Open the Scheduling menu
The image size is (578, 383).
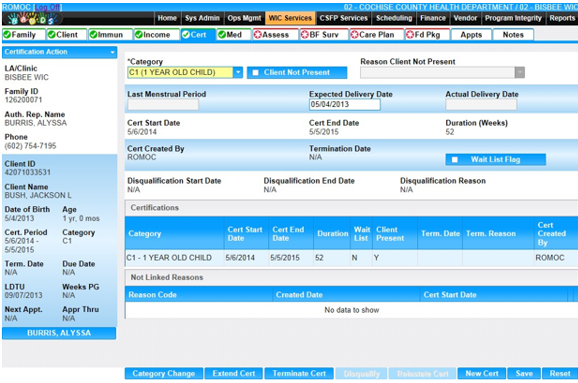(394, 18)
